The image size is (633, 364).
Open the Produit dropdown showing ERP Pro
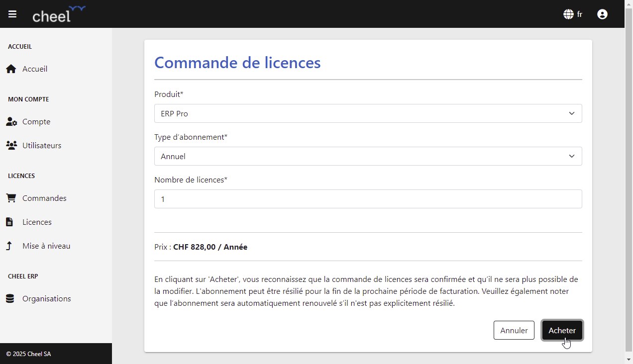coord(368,113)
